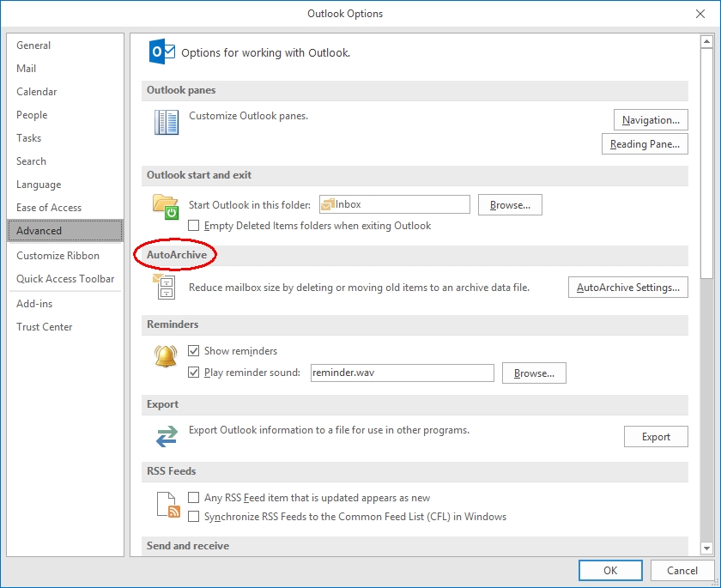Click the Export arrows icon

click(166, 436)
